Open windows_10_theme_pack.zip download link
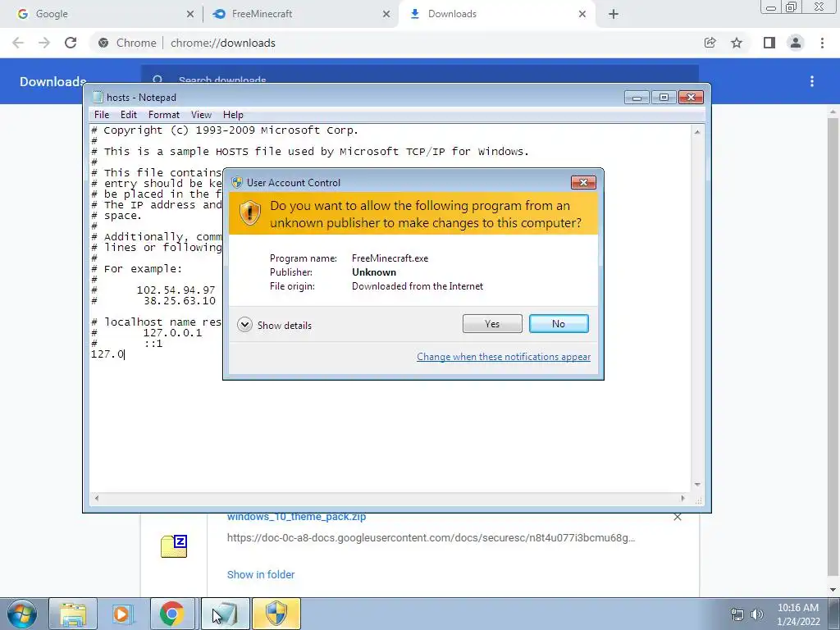Screen dimensions: 840x630 [296, 518]
